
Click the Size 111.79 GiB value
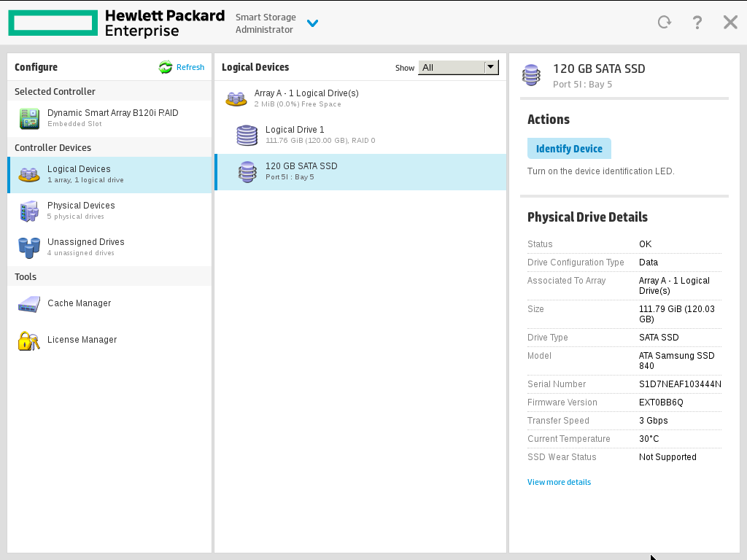tap(676, 314)
